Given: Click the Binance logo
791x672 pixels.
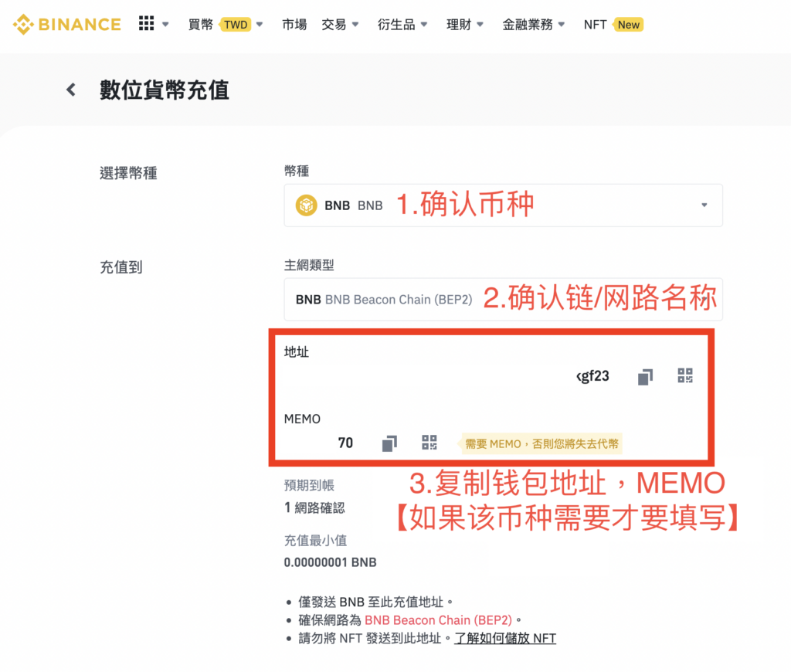Looking at the screenshot, I should pos(67,24).
